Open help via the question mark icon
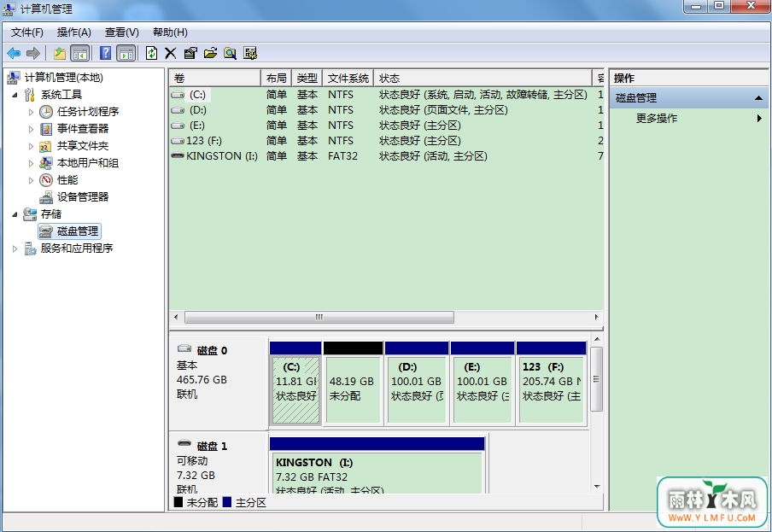 point(105,53)
